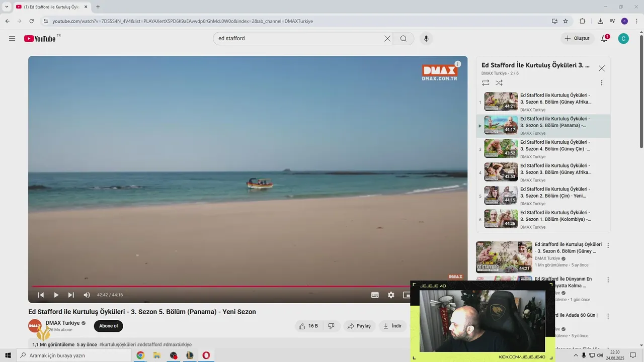Select playlist item 6. Bölüm (Güney Afrika)
644x362 pixels.
coord(543,102)
